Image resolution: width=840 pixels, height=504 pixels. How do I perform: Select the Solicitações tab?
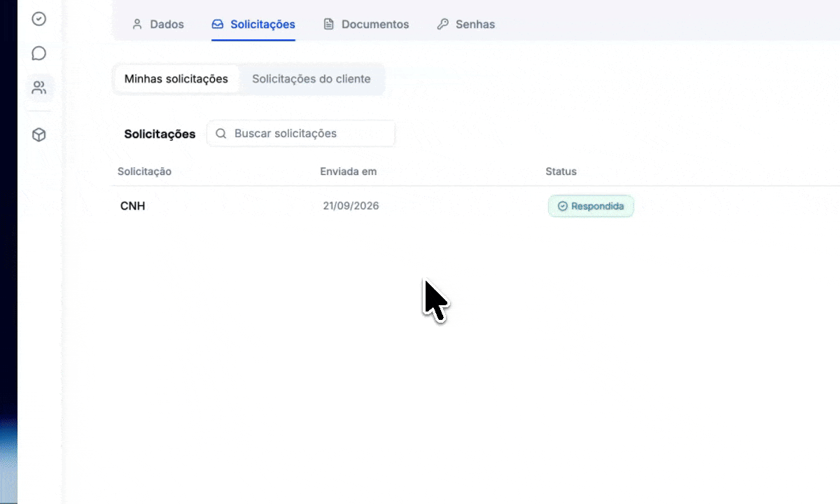coord(253,24)
